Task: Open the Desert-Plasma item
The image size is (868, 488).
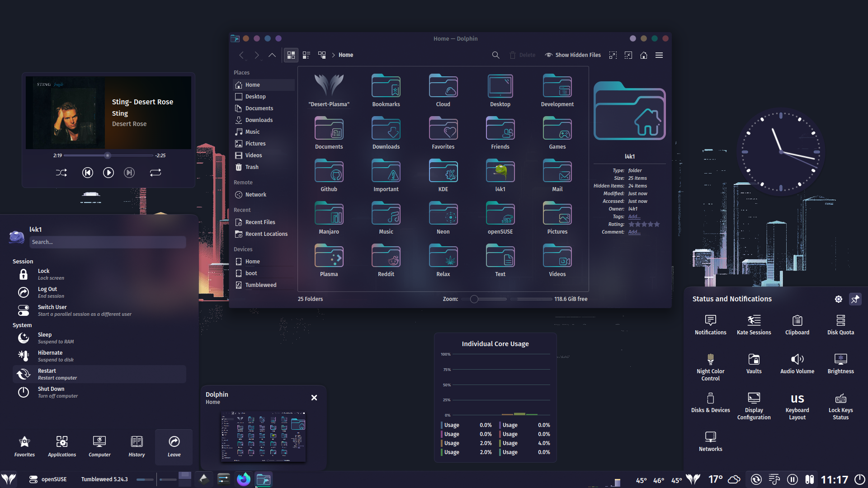Action: point(329,90)
